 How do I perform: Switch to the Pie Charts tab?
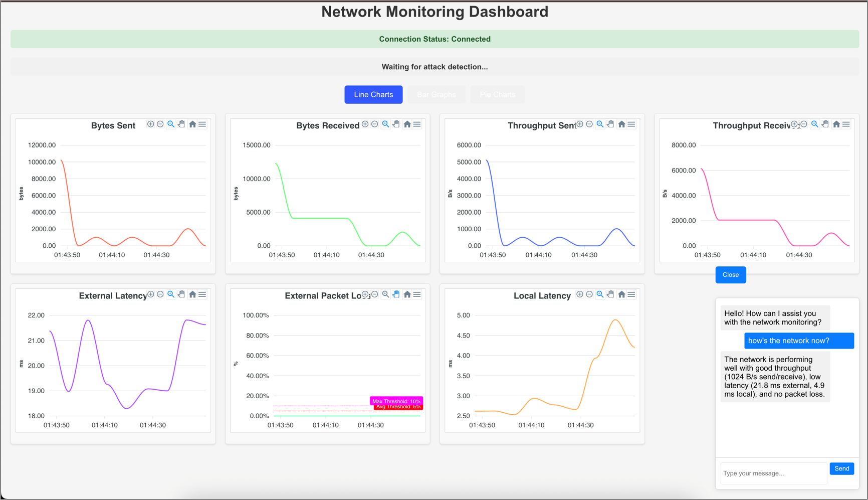[x=497, y=95]
